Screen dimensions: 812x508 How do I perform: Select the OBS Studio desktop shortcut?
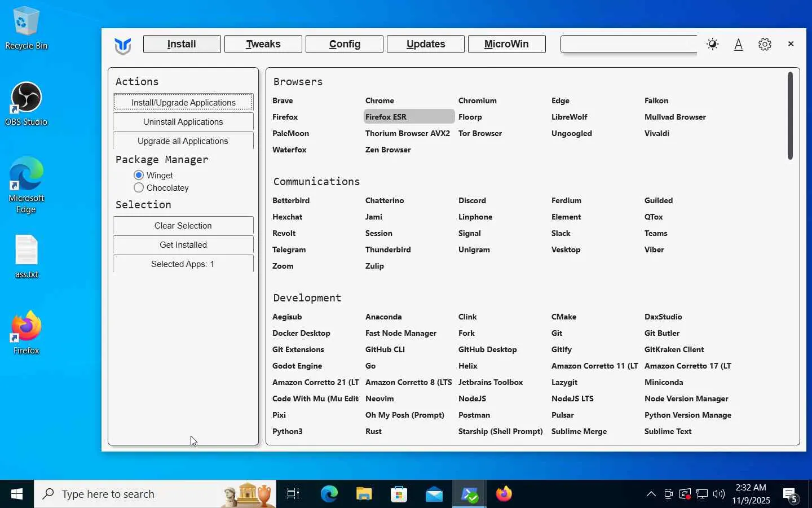tap(26, 104)
